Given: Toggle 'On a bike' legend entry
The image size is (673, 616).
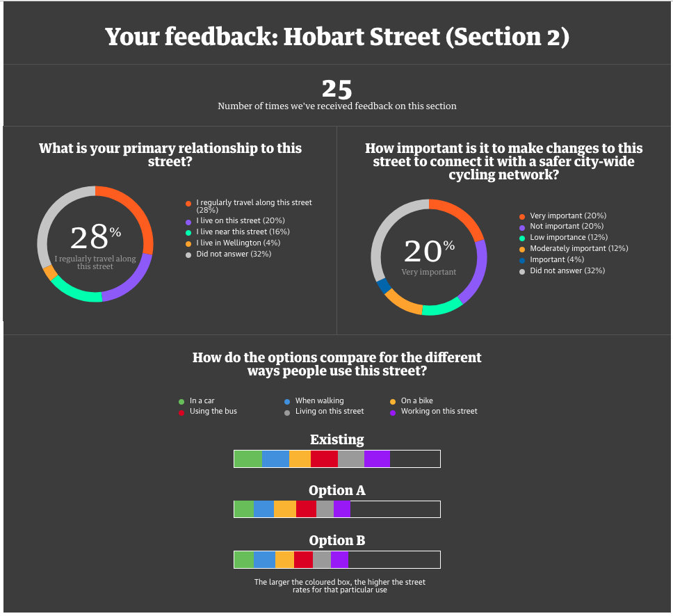Looking at the screenshot, I should 417,401.
